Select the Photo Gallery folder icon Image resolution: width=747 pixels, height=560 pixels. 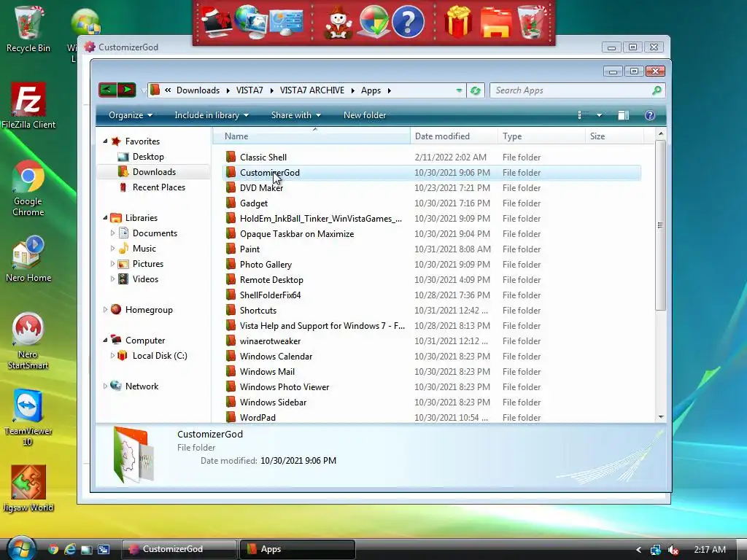tap(231, 264)
